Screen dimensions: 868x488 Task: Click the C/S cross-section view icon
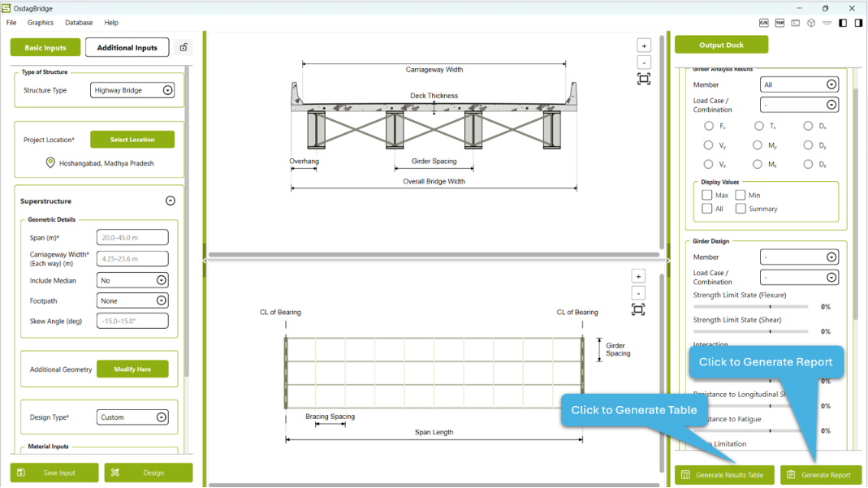coord(763,23)
